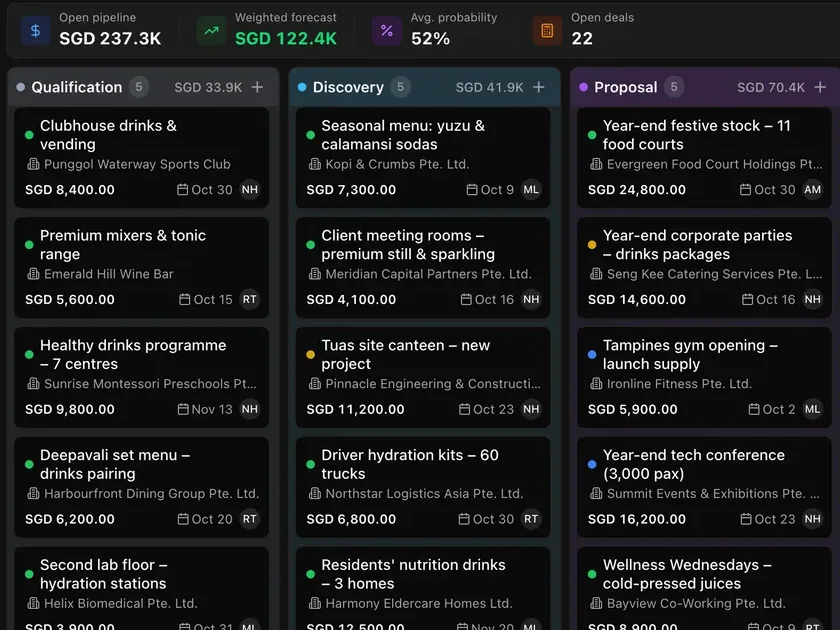Click building icon beside Ironline Fitness Pte. Ltd.
The width and height of the screenshot is (840, 630).
(596, 384)
